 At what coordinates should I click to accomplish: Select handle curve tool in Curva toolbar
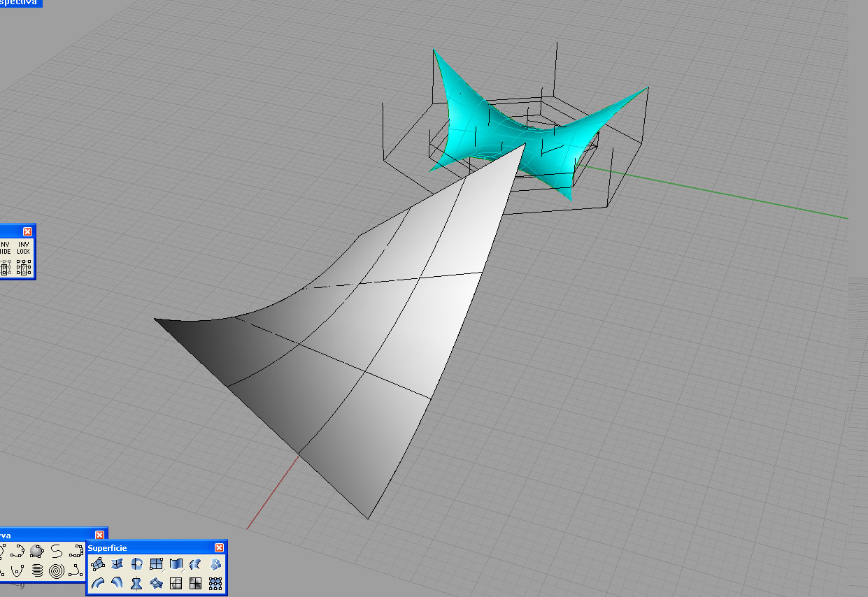pos(76,551)
